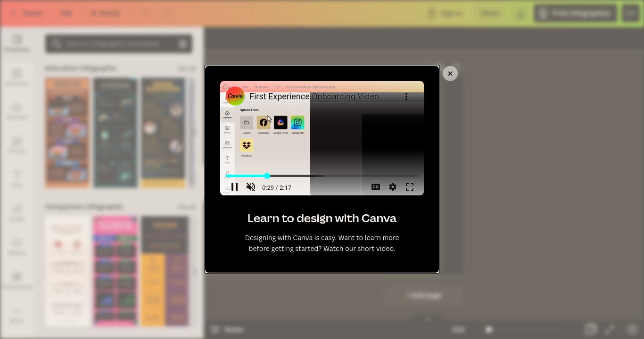Screen dimensions: 644x339
Task: Focus the infographic templates search field
Action: click(x=119, y=44)
